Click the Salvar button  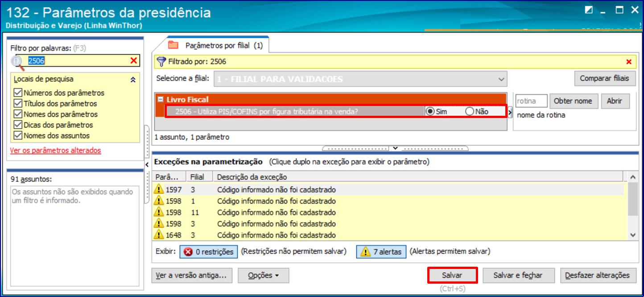[452, 276]
